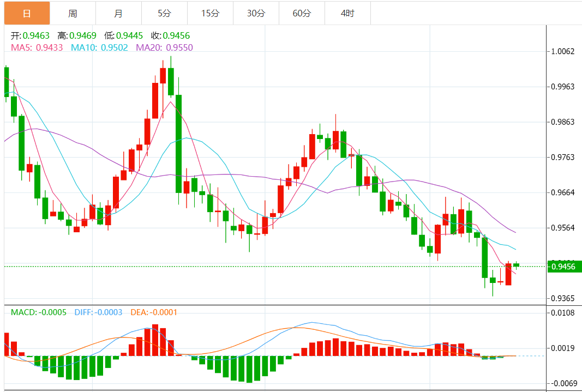This screenshot has width=582, height=392.
Task: Switch to the 周 weekly tab
Action: pos(73,14)
